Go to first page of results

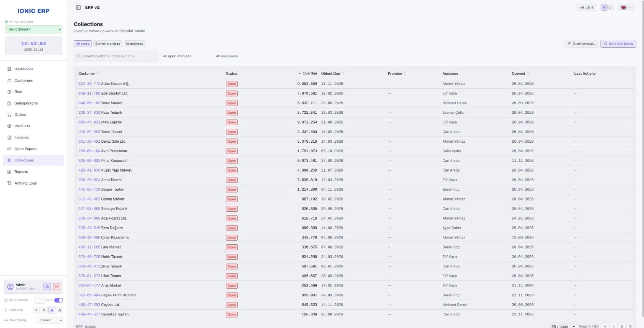[605, 326]
